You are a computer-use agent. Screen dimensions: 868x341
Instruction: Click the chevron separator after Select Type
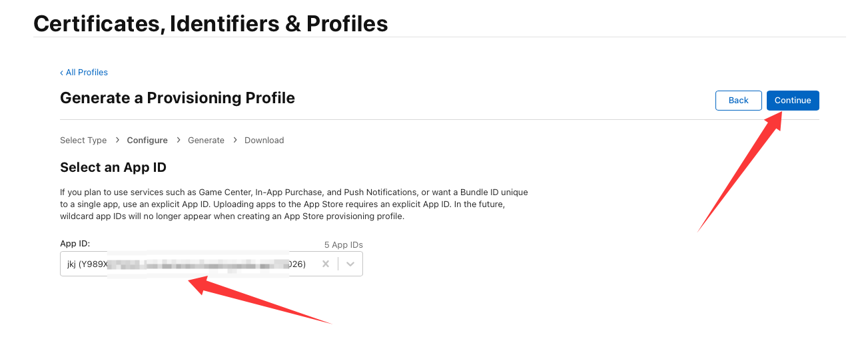coord(117,140)
